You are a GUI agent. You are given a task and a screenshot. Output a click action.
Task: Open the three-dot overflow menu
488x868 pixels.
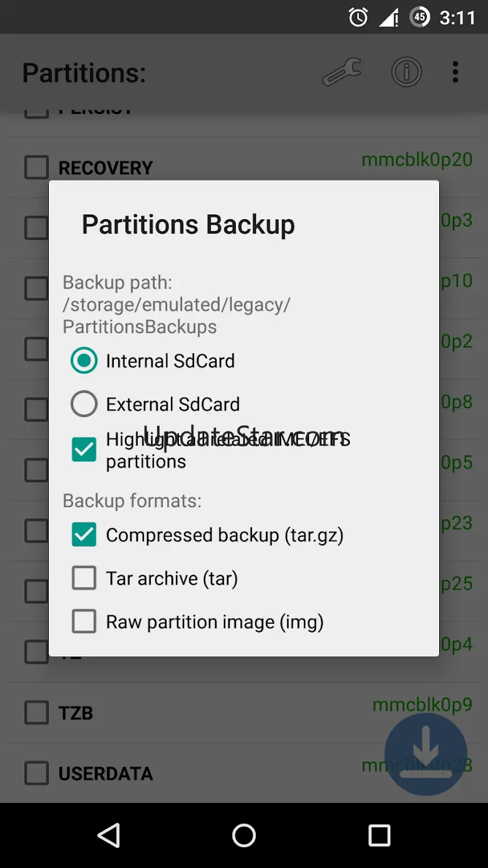point(455,73)
